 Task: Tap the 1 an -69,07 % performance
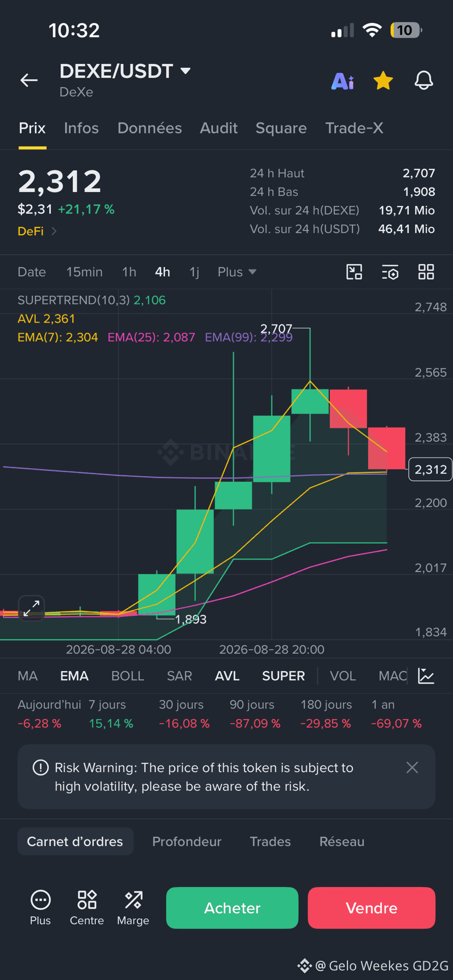coord(397,714)
